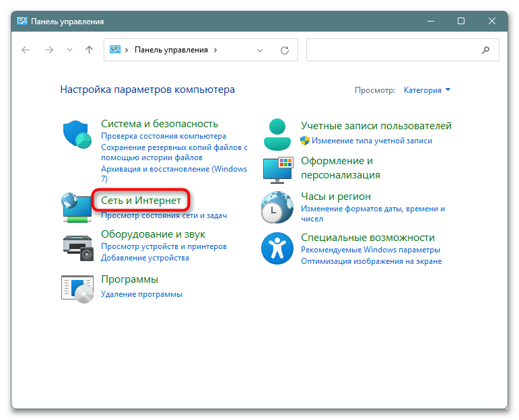The height and width of the screenshot is (420, 519).
Task: Click Изменение форматов даты, времени link
Action: coord(373,214)
